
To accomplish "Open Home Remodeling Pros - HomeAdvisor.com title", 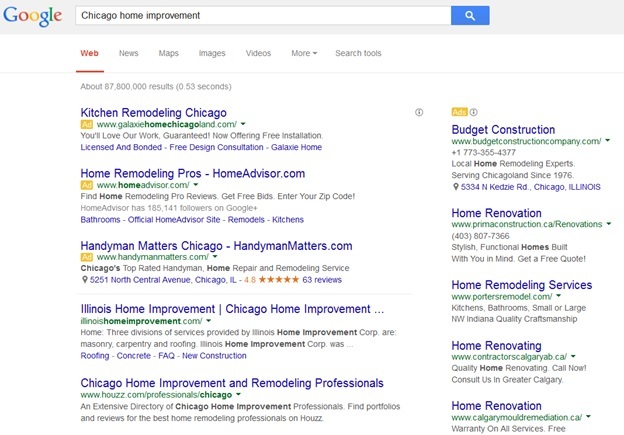I will pyautogui.click(x=193, y=174).
